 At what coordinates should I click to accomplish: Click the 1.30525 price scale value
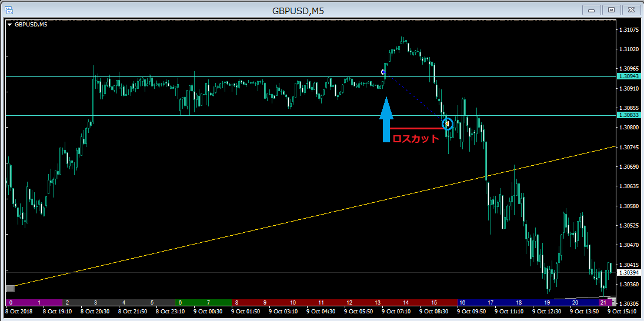pos(629,226)
